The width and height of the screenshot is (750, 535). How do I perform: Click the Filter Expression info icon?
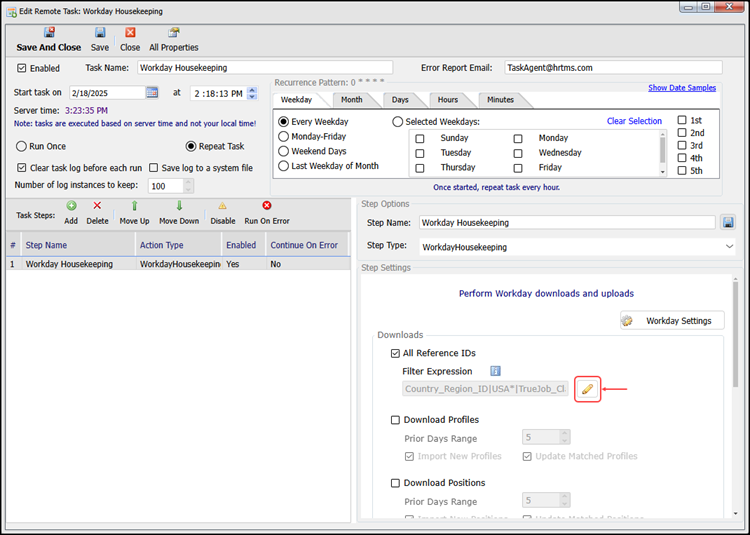[496, 371]
